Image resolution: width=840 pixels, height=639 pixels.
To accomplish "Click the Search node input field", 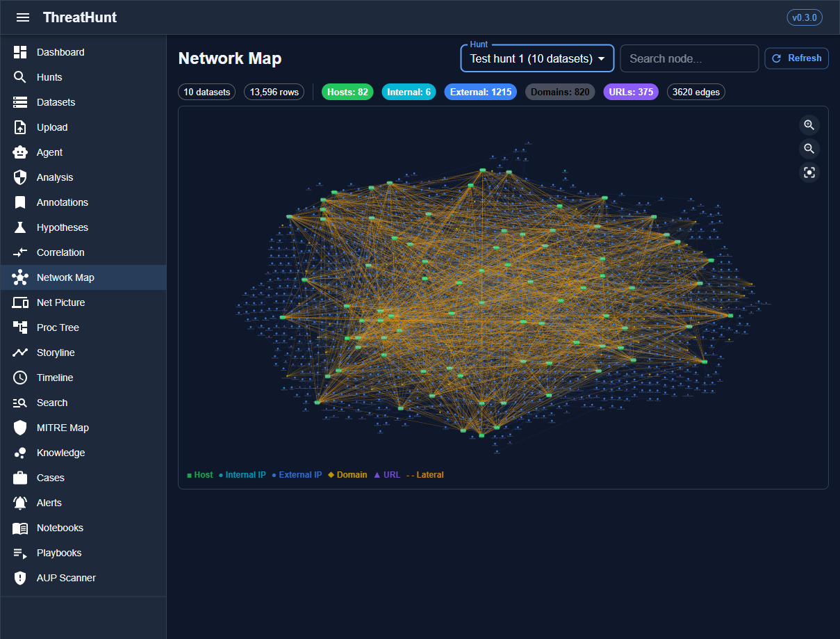I will coord(689,58).
